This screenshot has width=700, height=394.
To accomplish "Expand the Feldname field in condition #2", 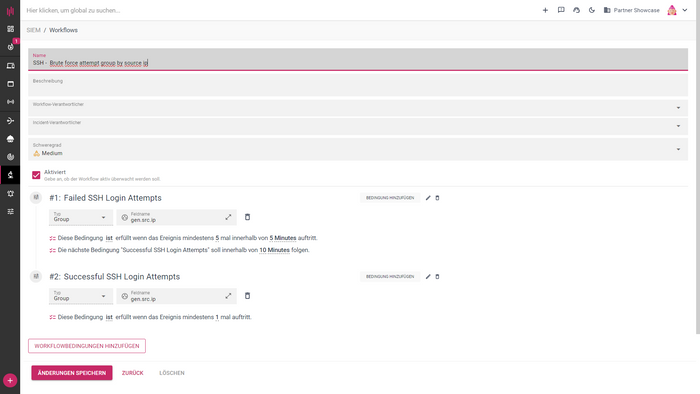I will click(x=228, y=296).
